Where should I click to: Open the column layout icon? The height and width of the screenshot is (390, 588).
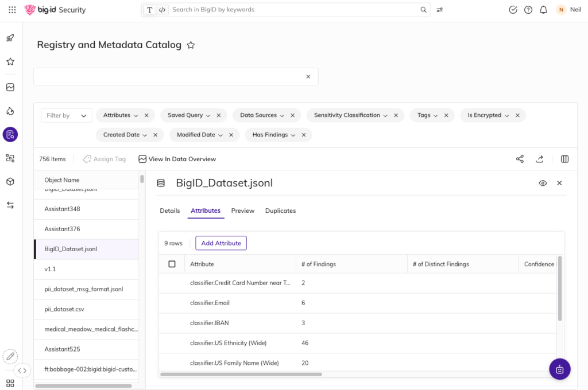(564, 159)
